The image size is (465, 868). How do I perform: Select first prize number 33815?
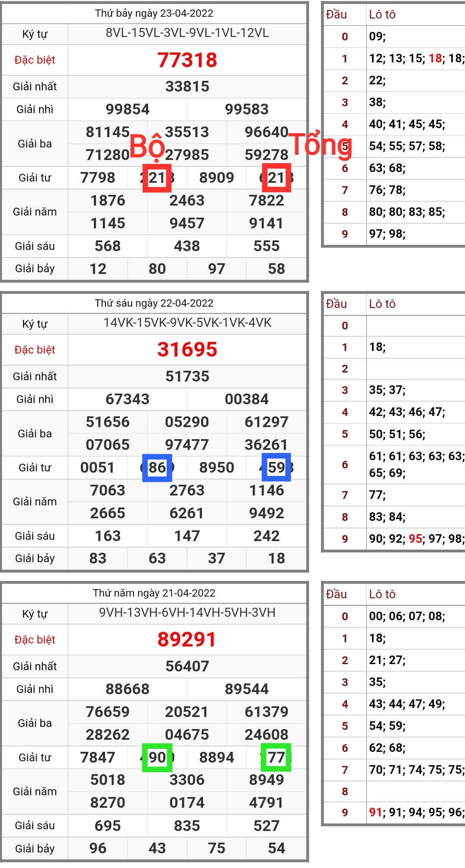pos(187,86)
